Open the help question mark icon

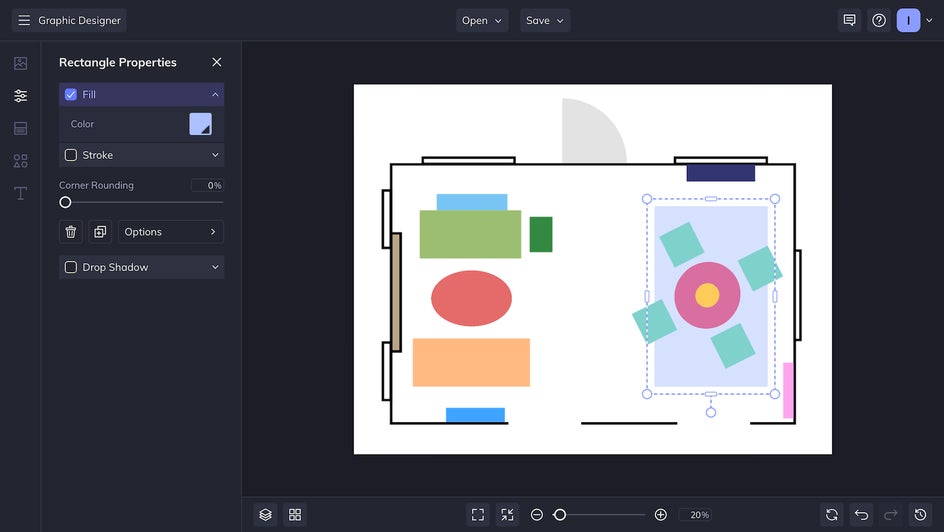879,20
